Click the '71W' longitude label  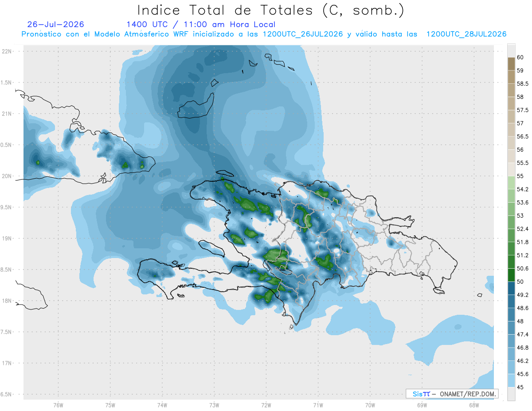click(x=318, y=405)
